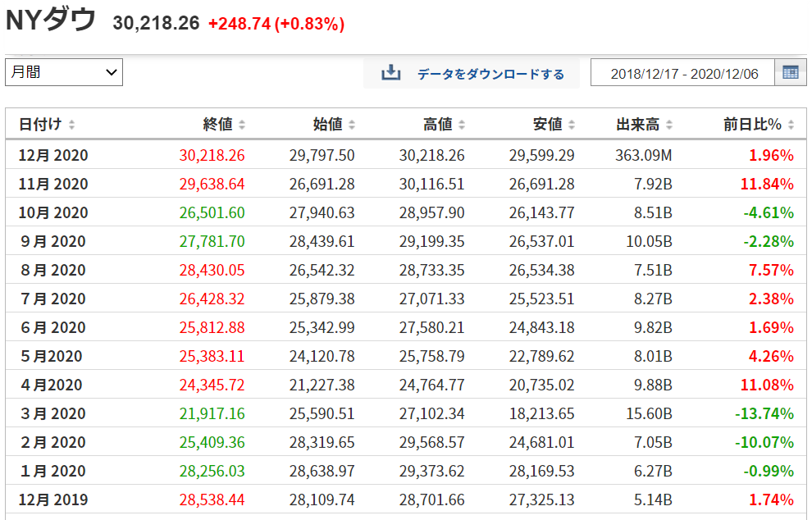Select the 11月 2020 row date
The width and height of the screenshot is (812, 520).
click(53, 184)
